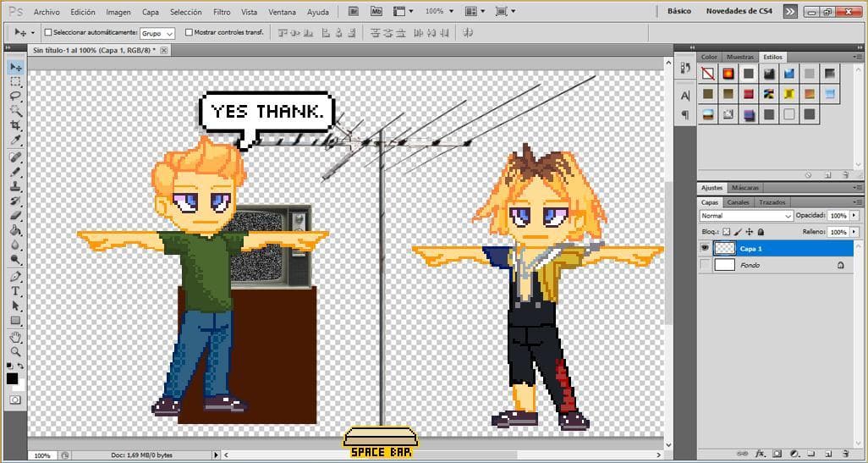The image size is (868, 463).
Task: Select the Crop tool
Action: coord(15,126)
